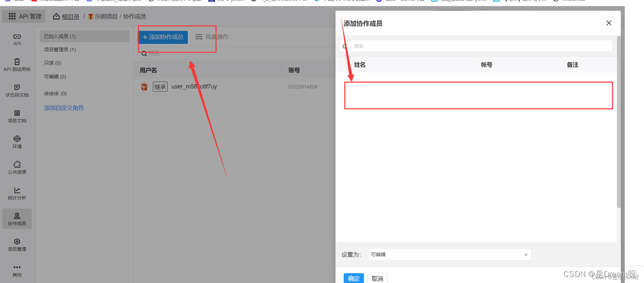The height and width of the screenshot is (283, 644).
Task: Click the 添加协作成员 button
Action: pyautogui.click(x=163, y=37)
